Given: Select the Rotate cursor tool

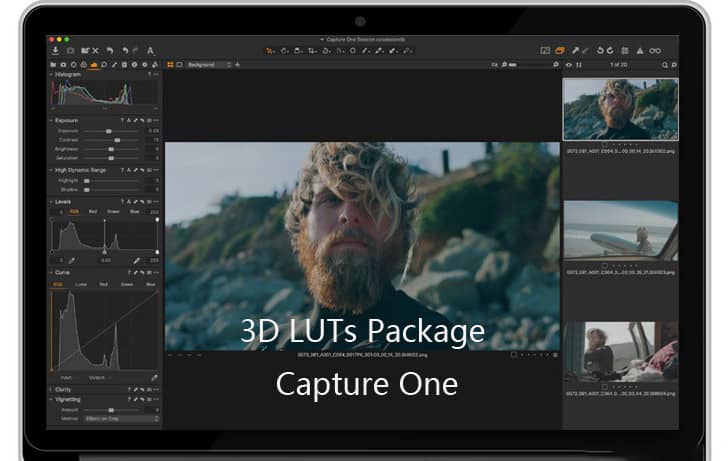Looking at the screenshot, I should pos(326,51).
